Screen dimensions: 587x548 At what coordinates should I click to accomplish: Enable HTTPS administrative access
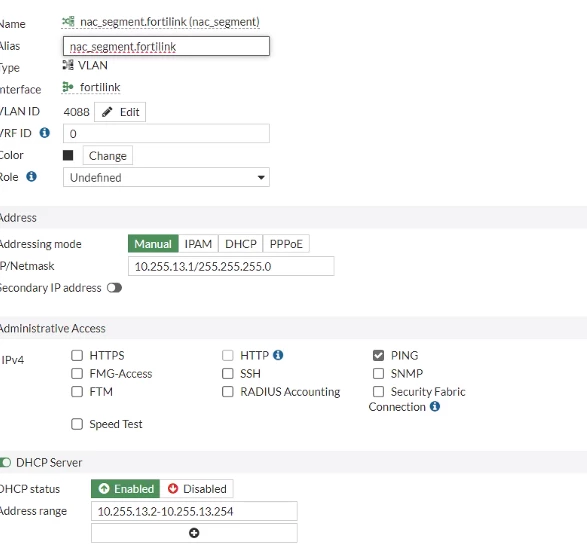pos(77,355)
